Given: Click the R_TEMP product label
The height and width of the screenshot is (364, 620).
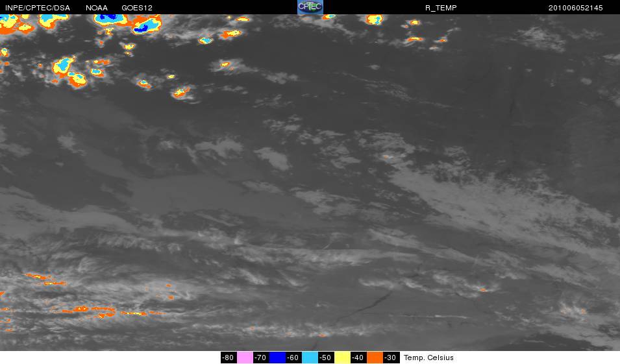Looking at the screenshot, I should tap(441, 8).
